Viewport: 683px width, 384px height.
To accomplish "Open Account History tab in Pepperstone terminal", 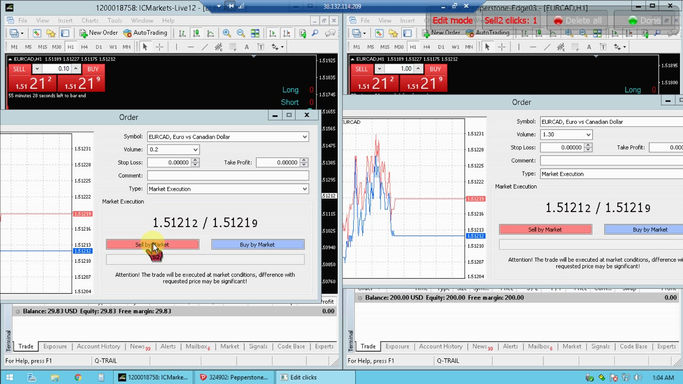I will pyautogui.click(x=441, y=347).
